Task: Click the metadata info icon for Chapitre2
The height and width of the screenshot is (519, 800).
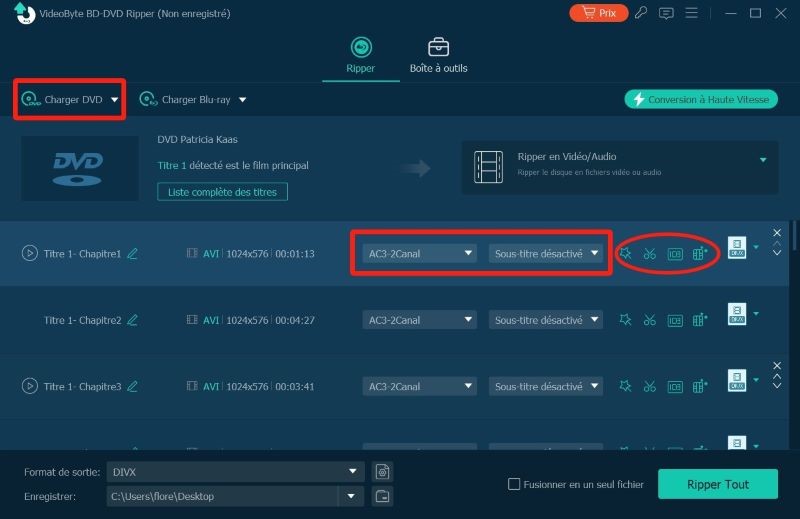Action: tap(675, 320)
